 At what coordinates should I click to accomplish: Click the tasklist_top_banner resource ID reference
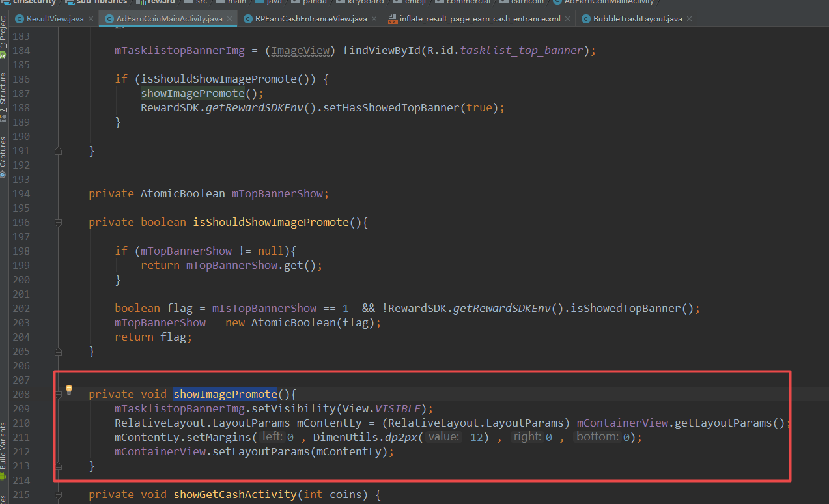(x=521, y=51)
